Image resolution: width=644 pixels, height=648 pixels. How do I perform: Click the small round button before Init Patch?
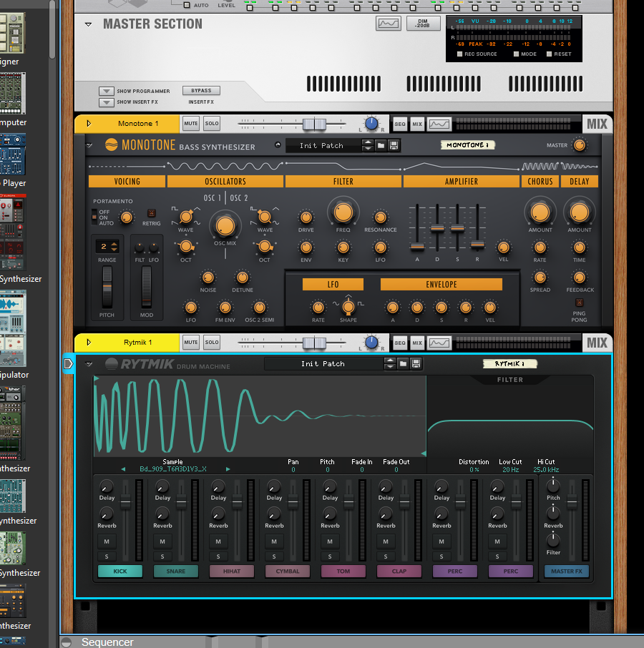click(278, 144)
